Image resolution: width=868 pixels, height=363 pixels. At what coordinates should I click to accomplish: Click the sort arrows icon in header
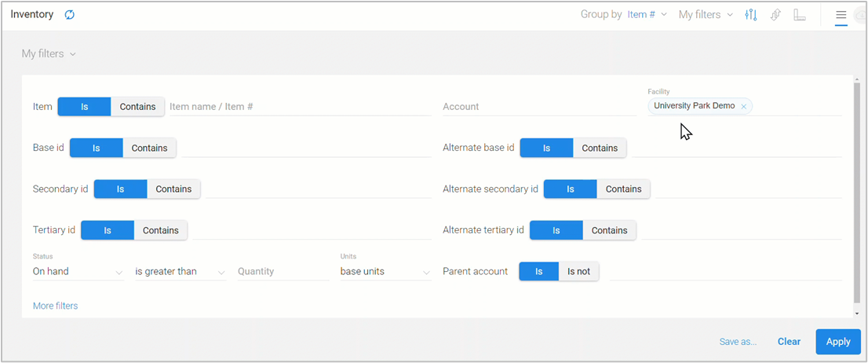point(775,15)
